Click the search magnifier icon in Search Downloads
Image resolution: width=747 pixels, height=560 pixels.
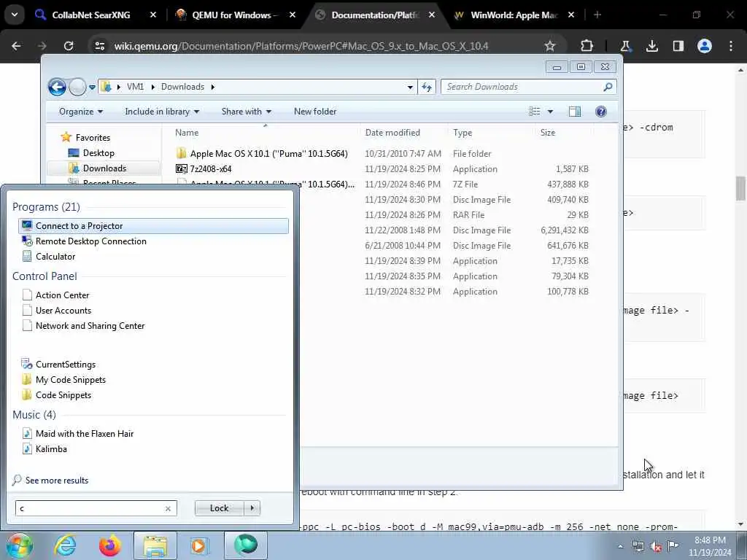click(608, 87)
